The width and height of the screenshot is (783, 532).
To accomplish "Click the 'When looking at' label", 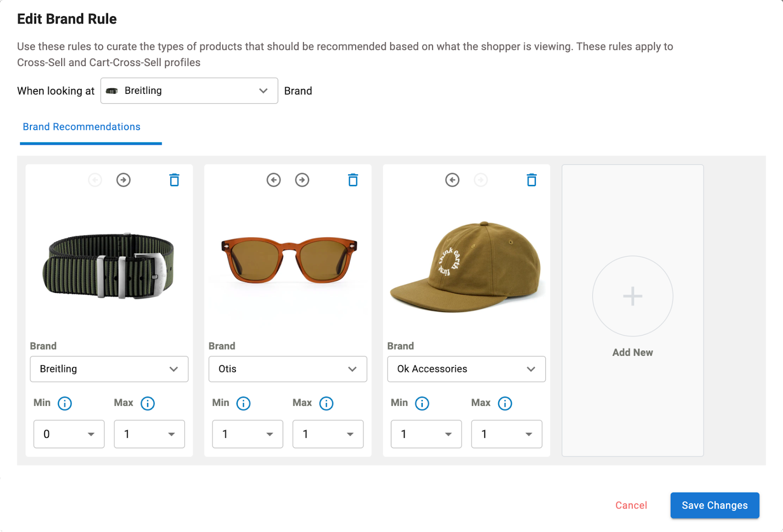I will 56,91.
